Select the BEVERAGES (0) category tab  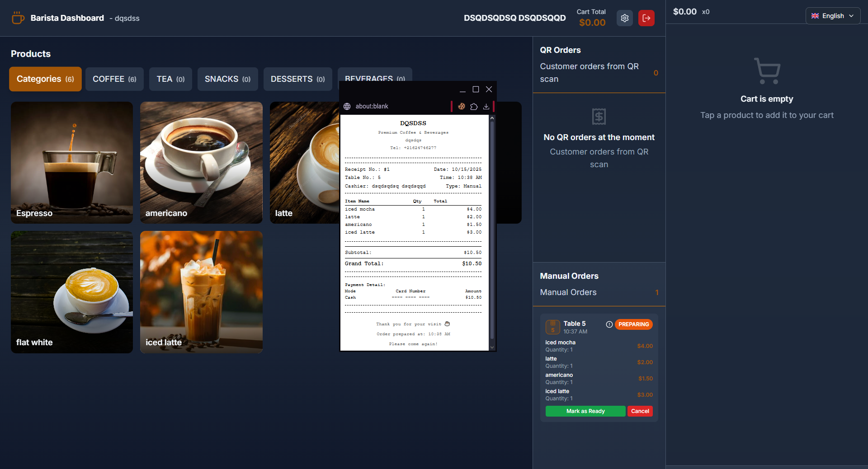tap(375, 75)
